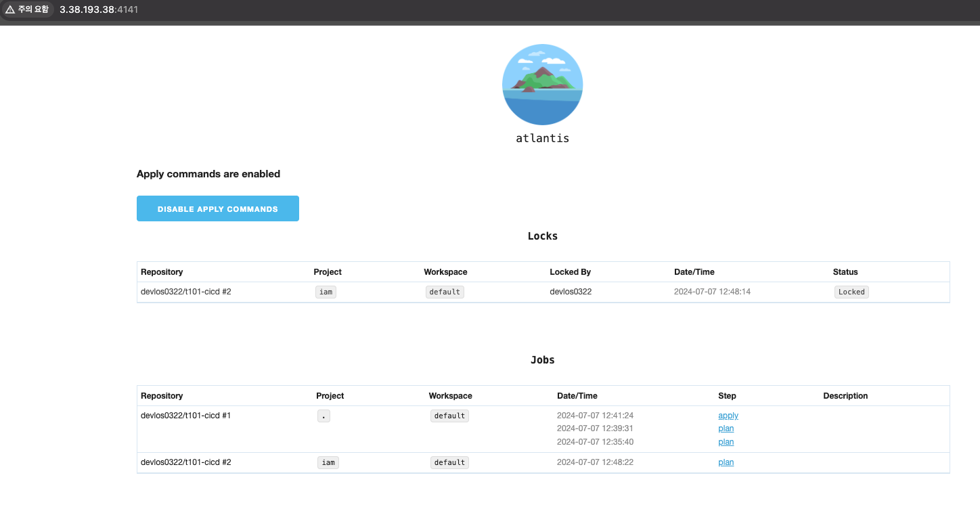Click the default workspace tag of job #2
The image size is (980, 509).
click(x=449, y=462)
